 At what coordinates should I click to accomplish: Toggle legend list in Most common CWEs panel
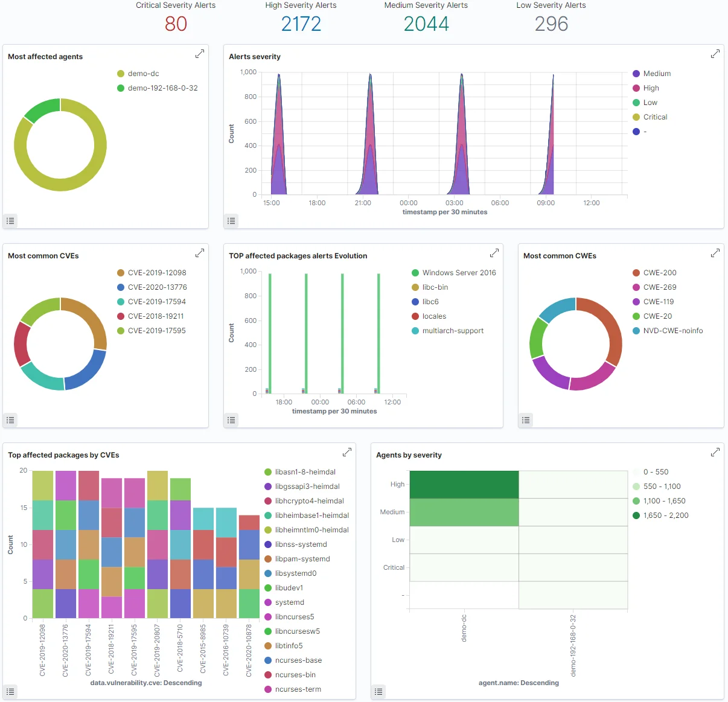[x=526, y=420]
